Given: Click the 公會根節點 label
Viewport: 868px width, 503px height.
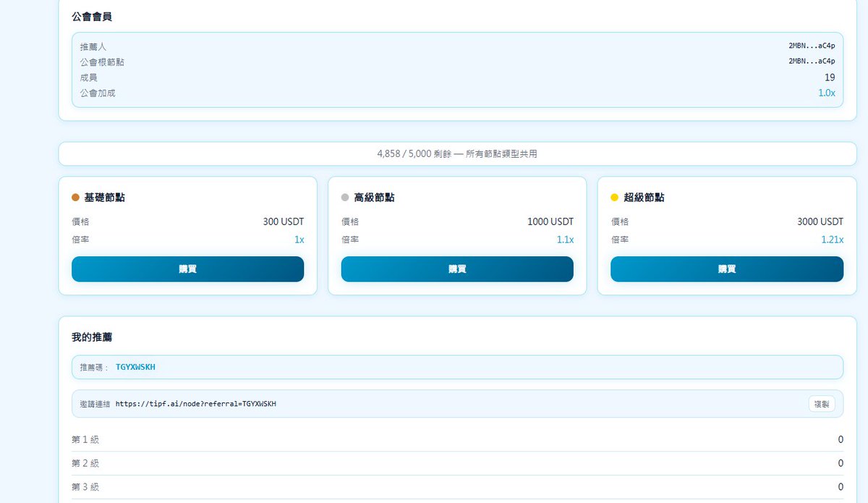Looking at the screenshot, I should tap(102, 62).
